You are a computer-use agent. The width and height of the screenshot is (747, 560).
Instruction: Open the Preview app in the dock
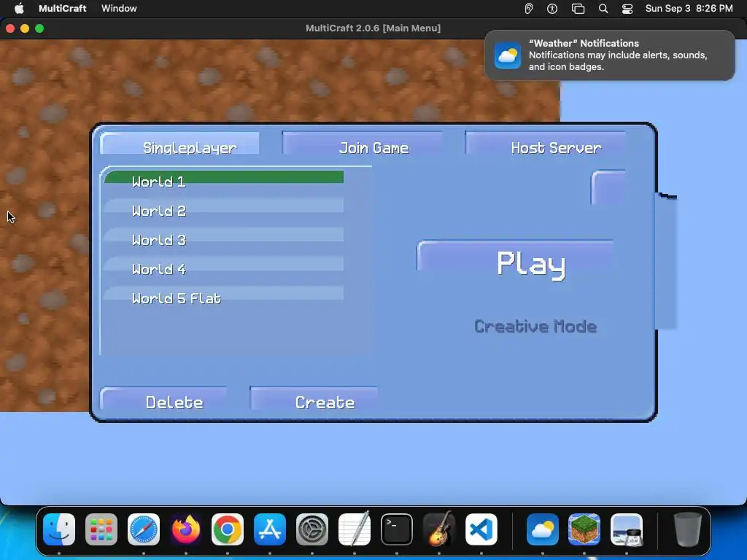pyautogui.click(x=627, y=529)
